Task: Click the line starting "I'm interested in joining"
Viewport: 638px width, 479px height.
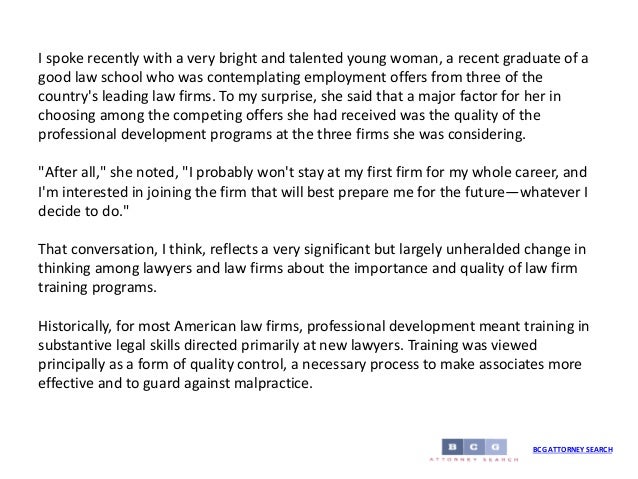Action: 313,192
